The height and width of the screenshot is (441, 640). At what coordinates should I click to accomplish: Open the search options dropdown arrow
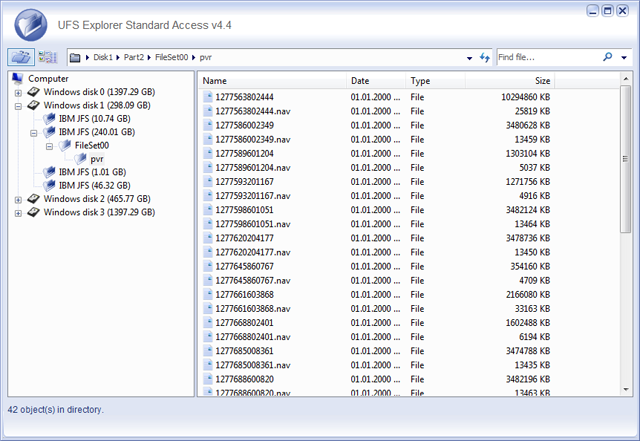tap(624, 58)
